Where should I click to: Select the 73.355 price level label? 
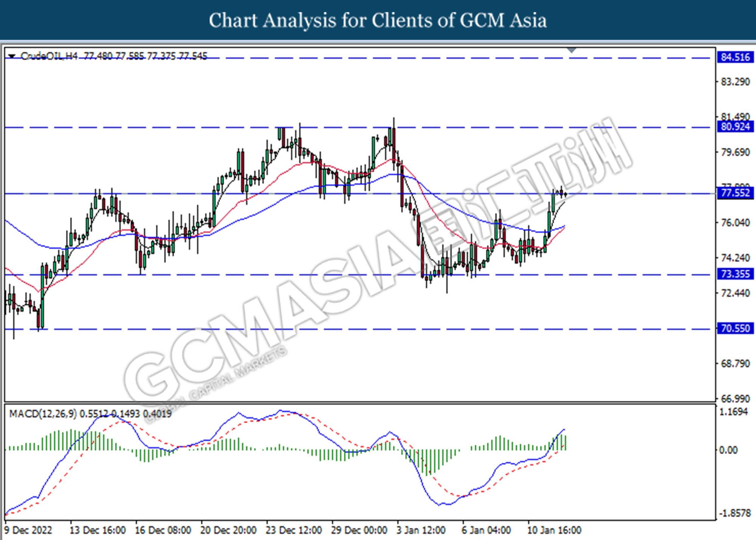(x=735, y=274)
